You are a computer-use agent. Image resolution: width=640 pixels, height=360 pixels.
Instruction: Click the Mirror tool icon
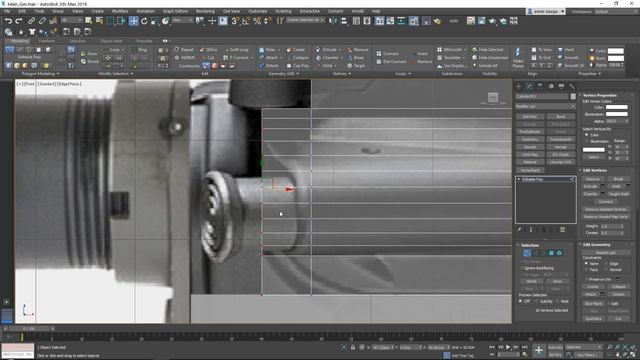coord(333,21)
